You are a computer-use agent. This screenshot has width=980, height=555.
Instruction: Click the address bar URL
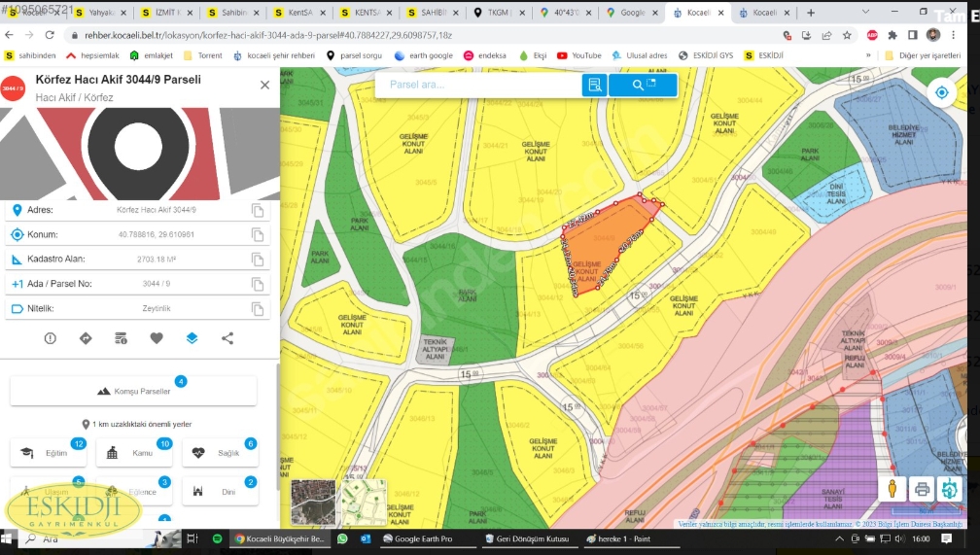tap(268, 36)
